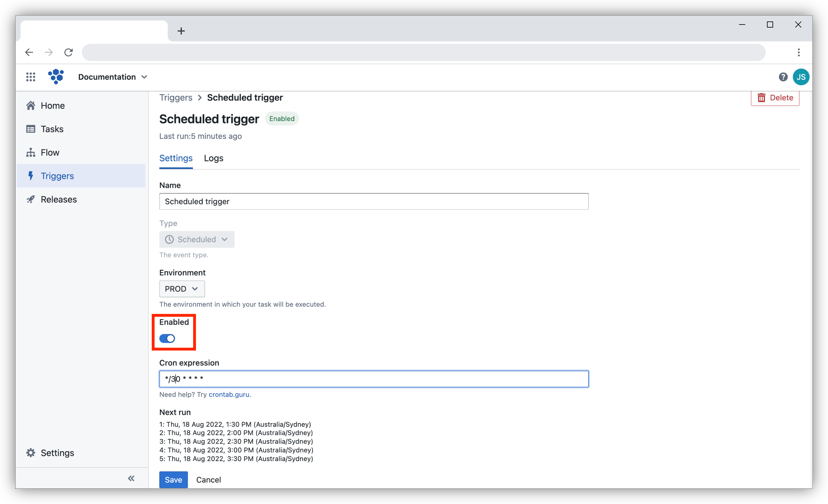The height and width of the screenshot is (504, 828).
Task: Click the Delete trigger button
Action: [x=775, y=97]
